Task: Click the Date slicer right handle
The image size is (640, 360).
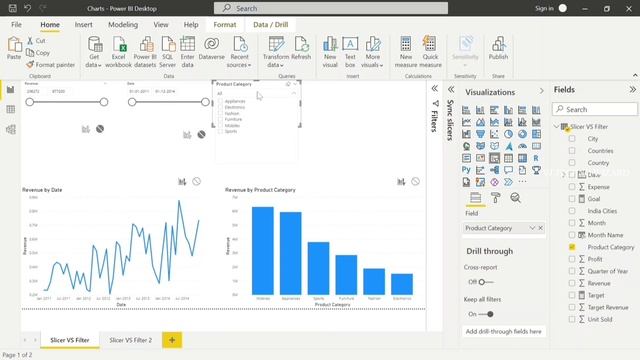Action: (205, 102)
